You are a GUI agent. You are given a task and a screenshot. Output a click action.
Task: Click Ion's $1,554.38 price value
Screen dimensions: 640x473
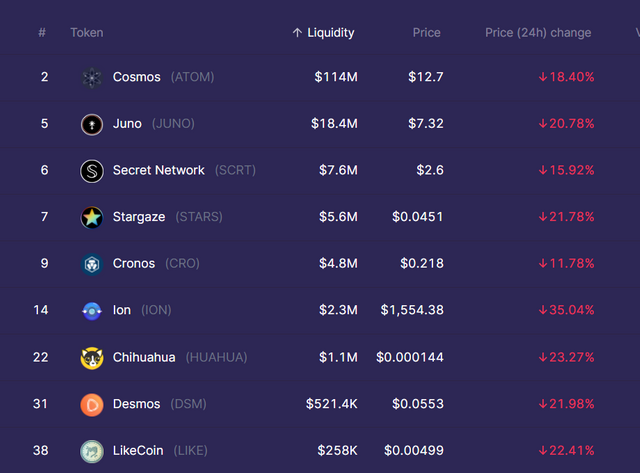(x=412, y=310)
